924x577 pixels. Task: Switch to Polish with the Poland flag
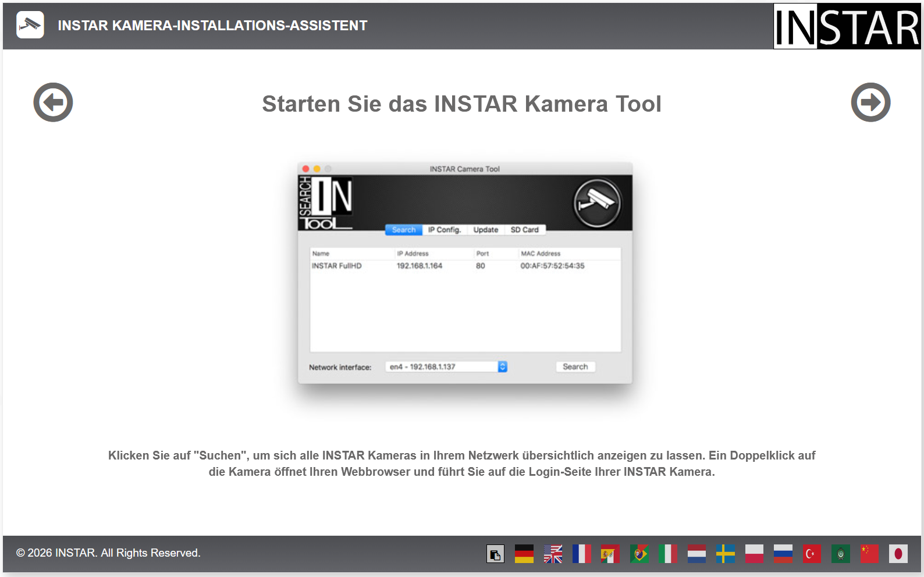pos(755,554)
